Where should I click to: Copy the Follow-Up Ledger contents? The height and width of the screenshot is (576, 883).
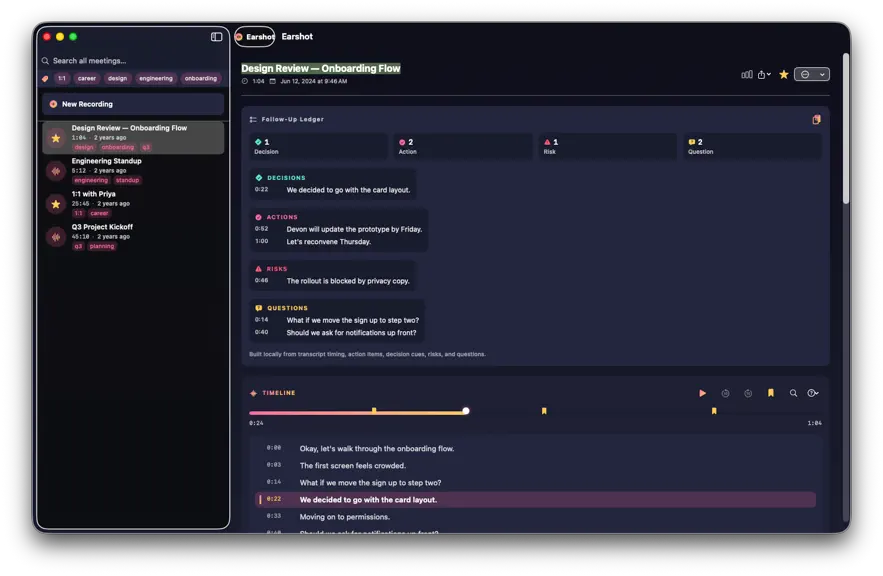click(816, 119)
